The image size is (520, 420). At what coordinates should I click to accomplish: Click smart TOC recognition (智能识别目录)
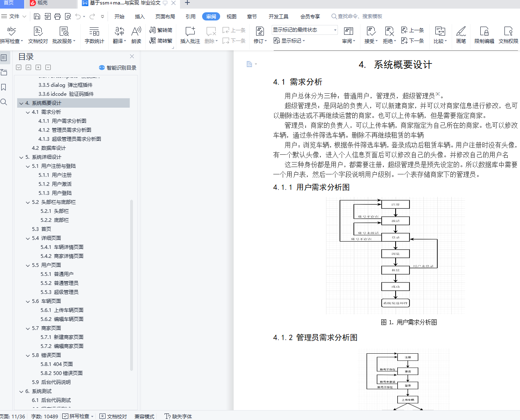click(117, 68)
